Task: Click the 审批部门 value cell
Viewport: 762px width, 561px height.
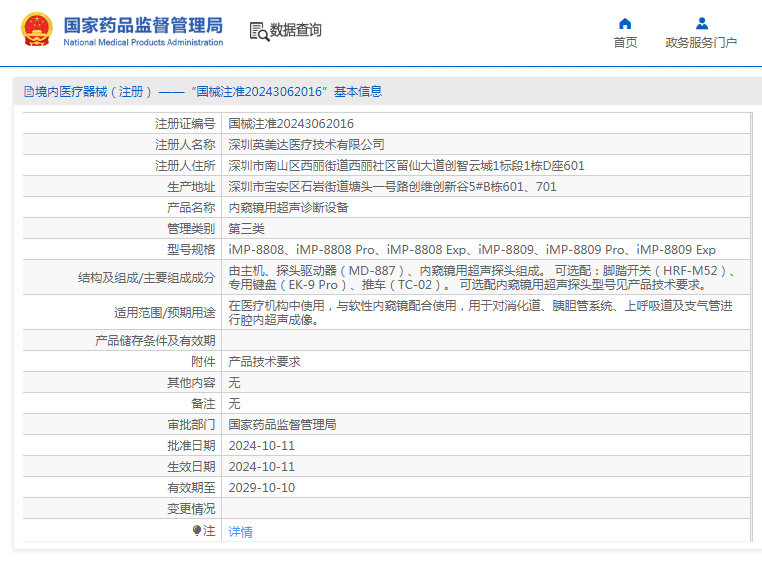Action: (x=485, y=424)
